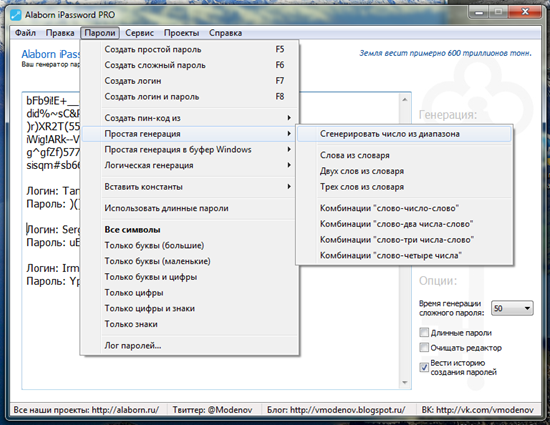Click the editor scrollbar up arrow

point(405,100)
